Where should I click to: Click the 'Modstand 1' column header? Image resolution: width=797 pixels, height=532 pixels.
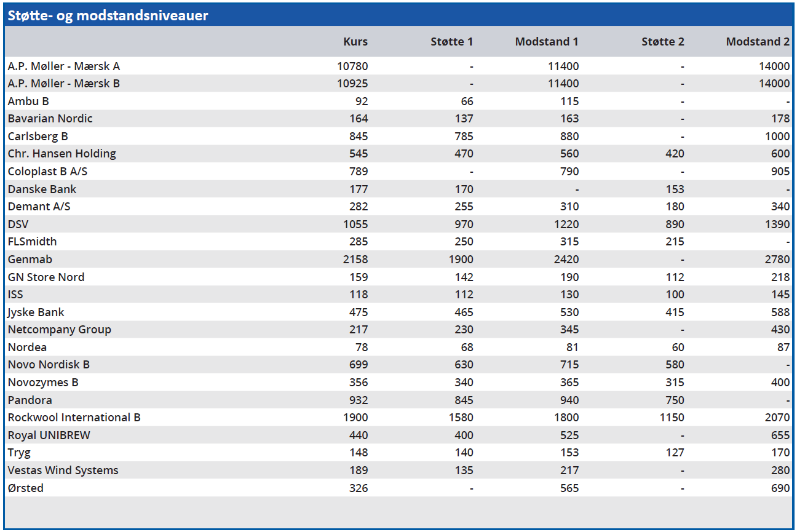coord(547,42)
